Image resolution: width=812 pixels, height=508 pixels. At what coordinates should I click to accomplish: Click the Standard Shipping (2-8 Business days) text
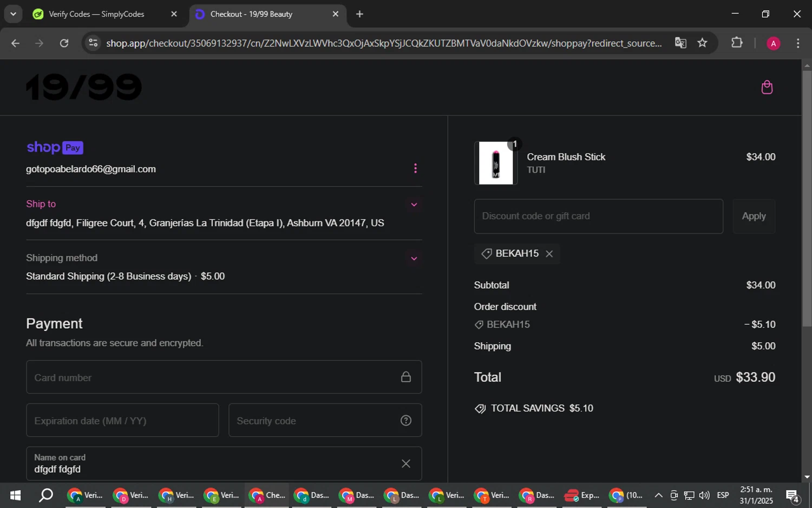click(x=108, y=276)
